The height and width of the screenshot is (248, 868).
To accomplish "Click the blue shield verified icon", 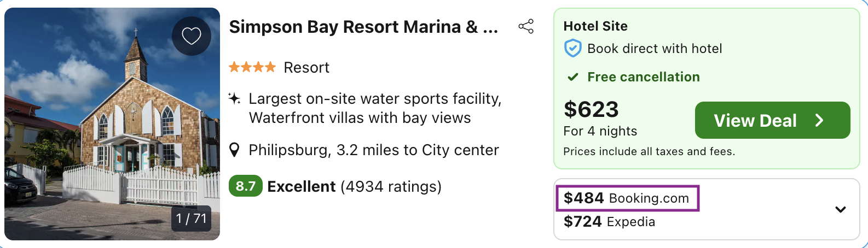I will (572, 49).
